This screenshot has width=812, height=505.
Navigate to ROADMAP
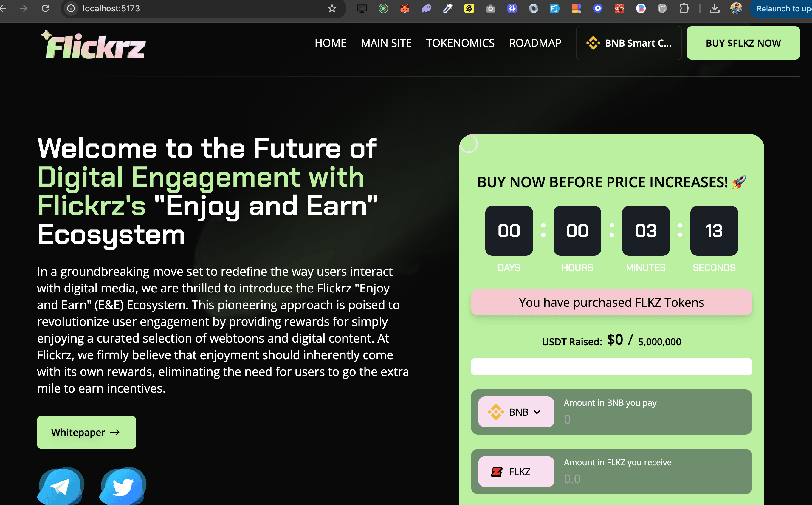[x=535, y=43]
